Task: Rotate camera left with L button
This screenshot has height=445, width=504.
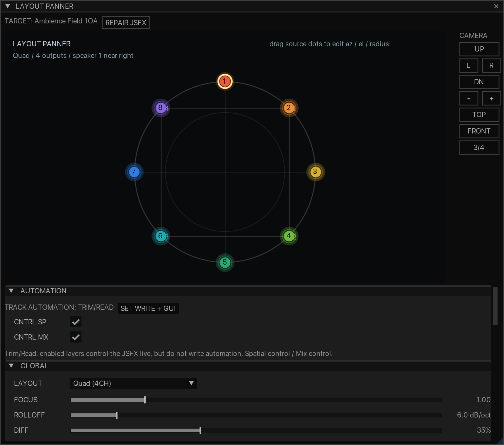Action: click(469, 65)
